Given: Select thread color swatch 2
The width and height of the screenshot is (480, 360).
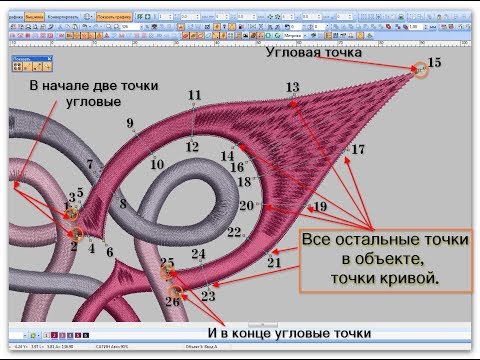Looking at the screenshot, I should click(x=54, y=335).
